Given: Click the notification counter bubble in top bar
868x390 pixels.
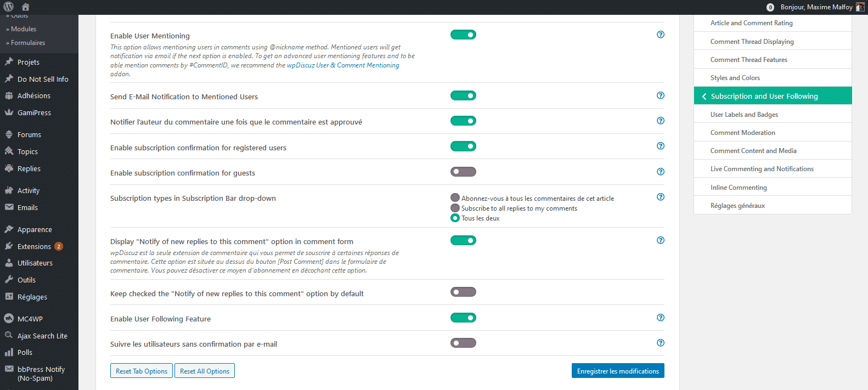Looking at the screenshot, I should (x=770, y=7).
